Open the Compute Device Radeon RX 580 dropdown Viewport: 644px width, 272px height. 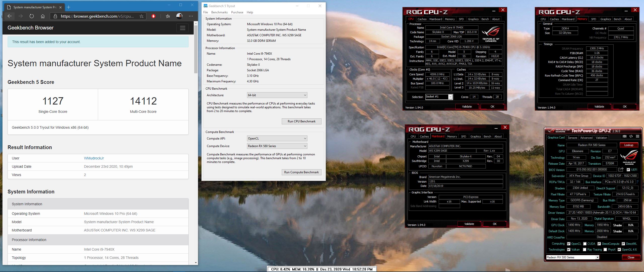[277, 146]
